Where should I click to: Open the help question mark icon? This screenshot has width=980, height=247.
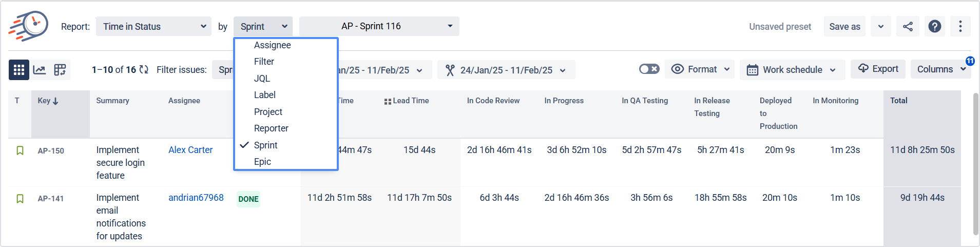tap(935, 27)
